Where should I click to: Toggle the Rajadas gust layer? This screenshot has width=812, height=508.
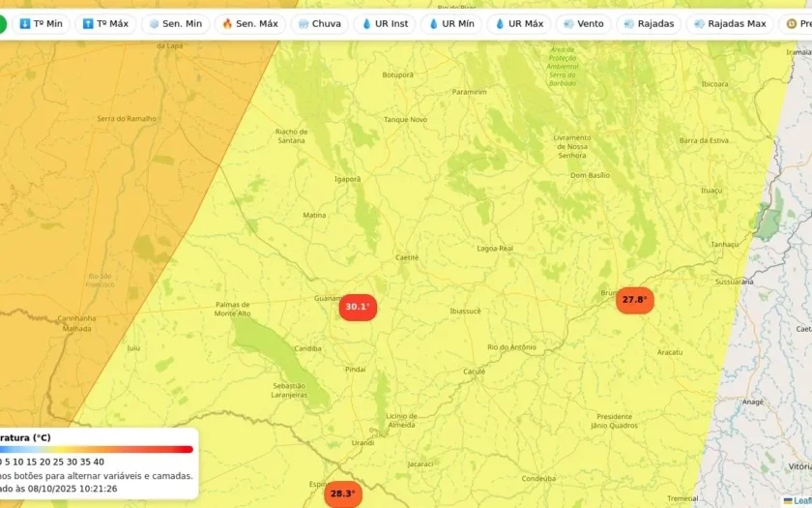click(649, 24)
